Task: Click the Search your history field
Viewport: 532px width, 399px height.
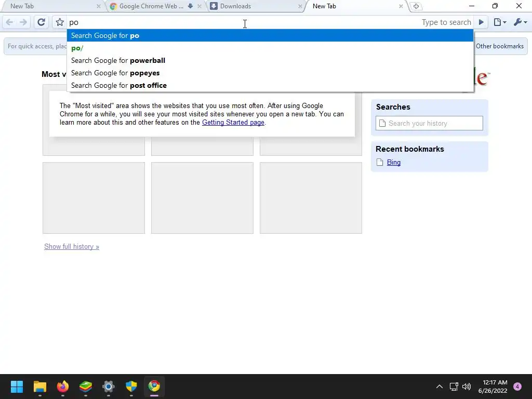Action: (x=429, y=123)
